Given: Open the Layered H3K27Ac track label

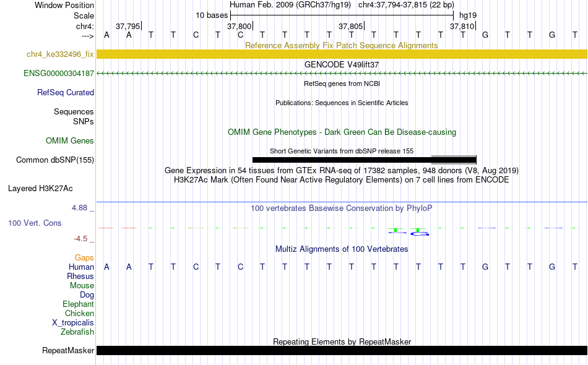Looking at the screenshot, I should click(x=40, y=189).
